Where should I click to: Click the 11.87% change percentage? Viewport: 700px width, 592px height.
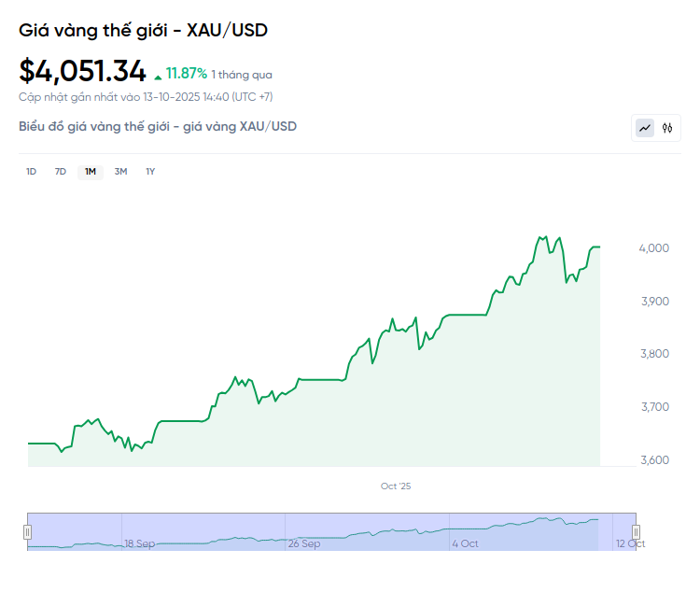pyautogui.click(x=187, y=74)
